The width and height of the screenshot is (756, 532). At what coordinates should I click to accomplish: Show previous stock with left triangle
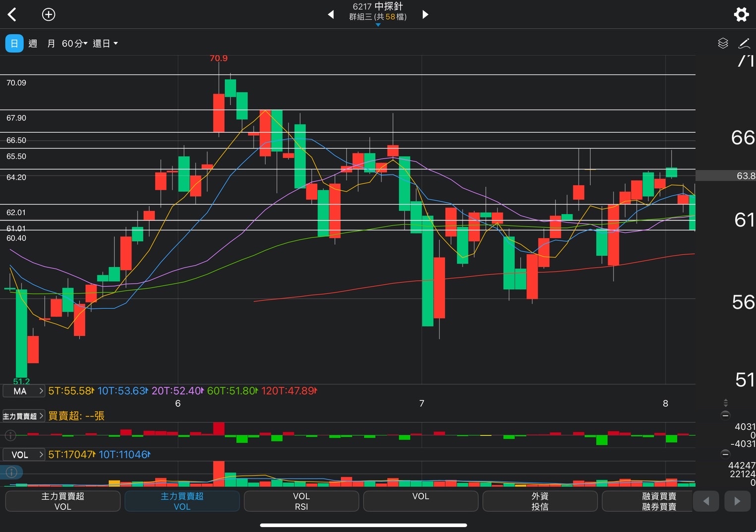click(331, 14)
